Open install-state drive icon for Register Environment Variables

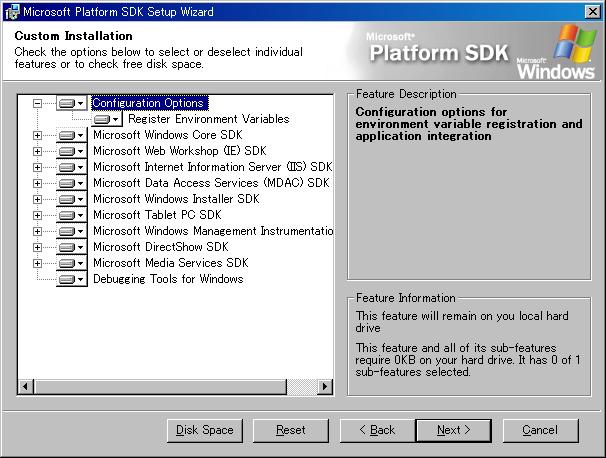(107, 119)
